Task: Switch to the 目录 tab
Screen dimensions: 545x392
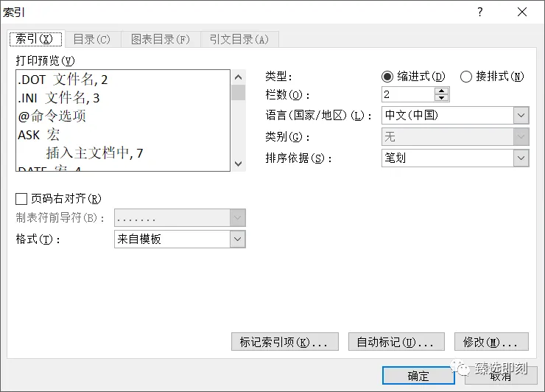Action: point(92,39)
